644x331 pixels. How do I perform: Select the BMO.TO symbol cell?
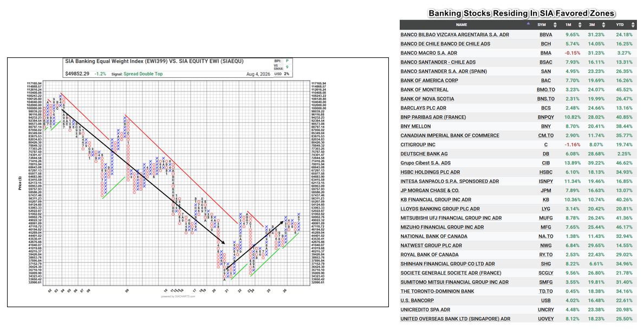[x=546, y=89]
